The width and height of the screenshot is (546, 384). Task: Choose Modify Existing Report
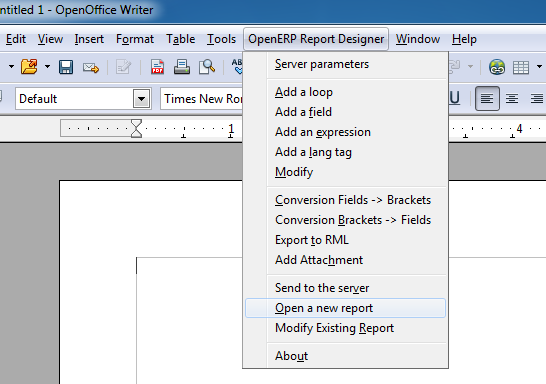pos(345,328)
